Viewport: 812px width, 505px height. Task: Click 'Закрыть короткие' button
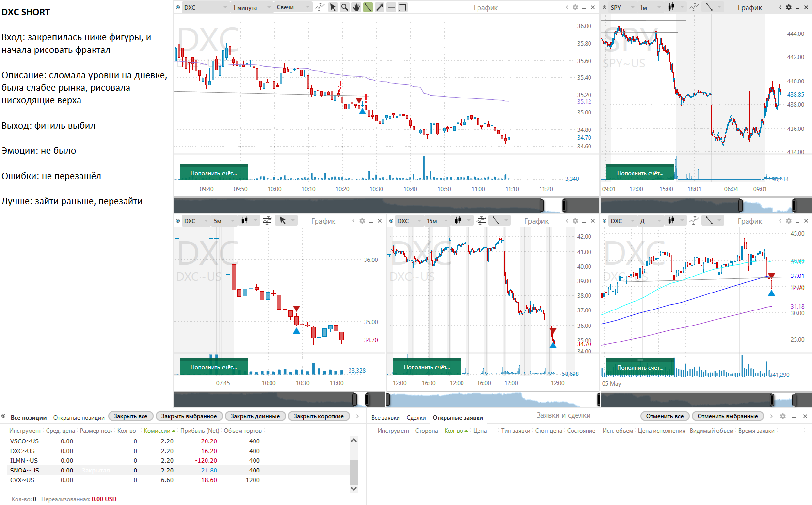click(318, 416)
